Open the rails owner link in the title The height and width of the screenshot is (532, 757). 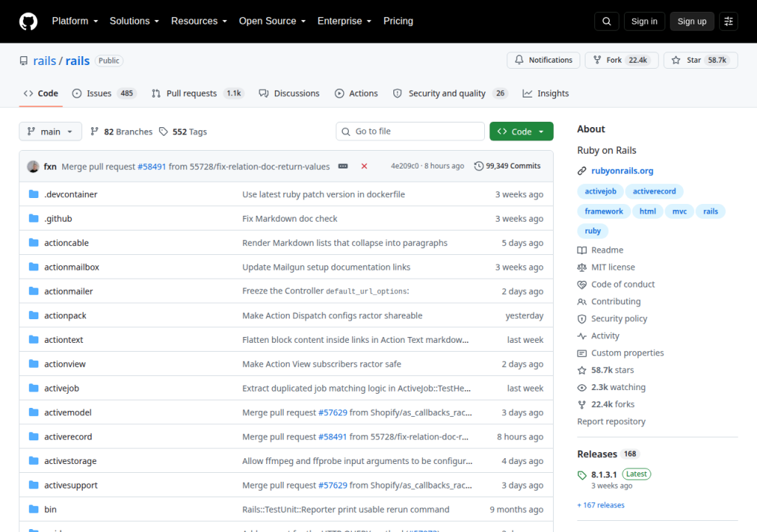(x=44, y=61)
